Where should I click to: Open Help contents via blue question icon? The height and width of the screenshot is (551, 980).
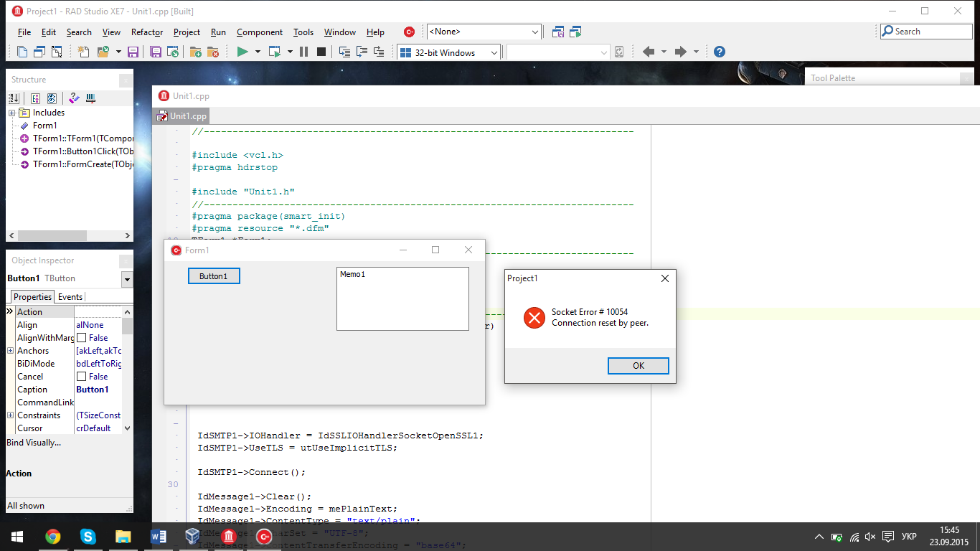click(719, 52)
